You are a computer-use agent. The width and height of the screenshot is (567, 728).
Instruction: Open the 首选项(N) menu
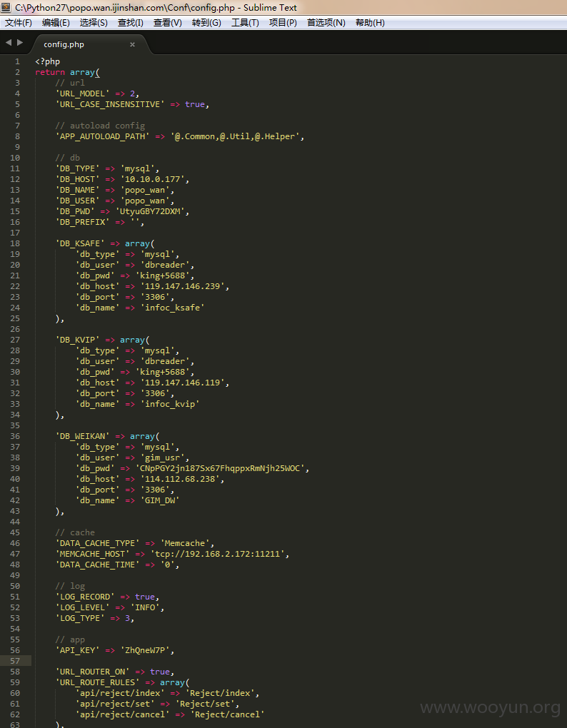pyautogui.click(x=326, y=23)
